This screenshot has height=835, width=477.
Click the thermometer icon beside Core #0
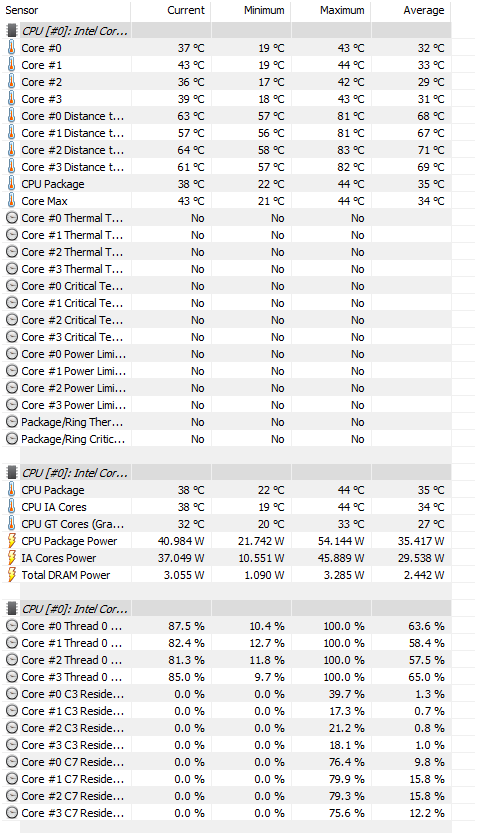point(12,48)
